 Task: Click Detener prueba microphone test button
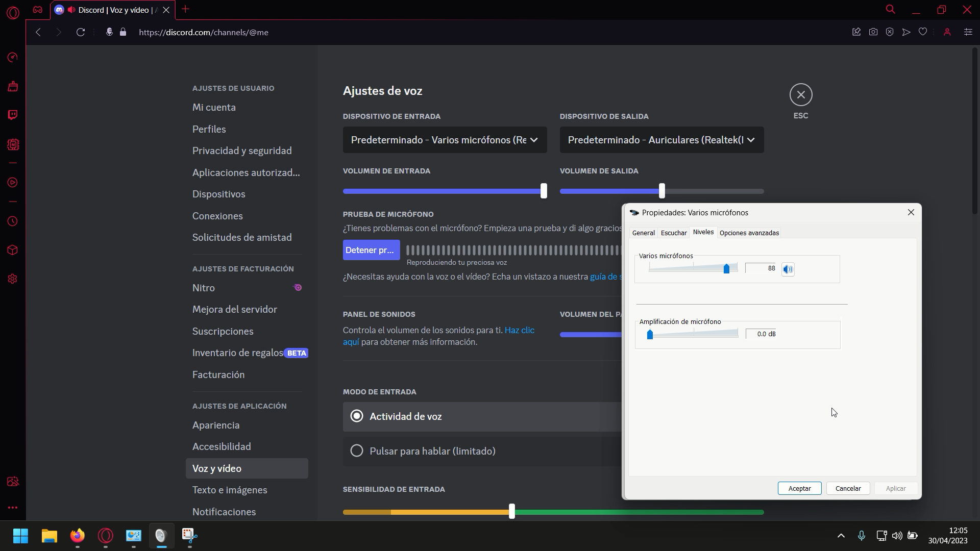coord(371,250)
